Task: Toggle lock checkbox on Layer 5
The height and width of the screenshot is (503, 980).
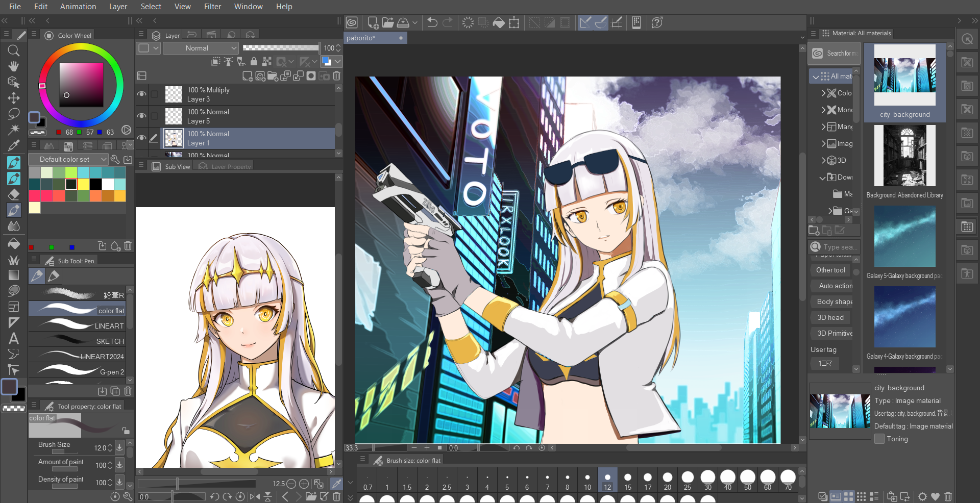Action: pyautogui.click(x=154, y=116)
